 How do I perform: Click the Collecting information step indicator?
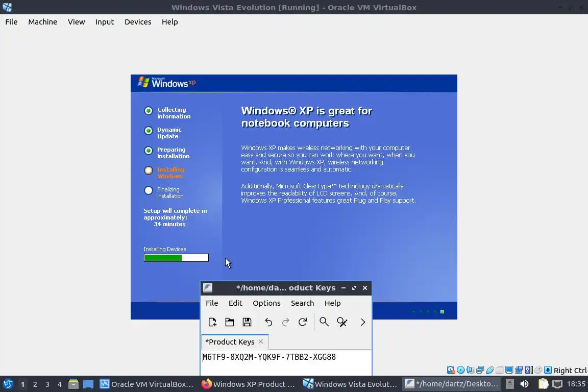coord(149,111)
